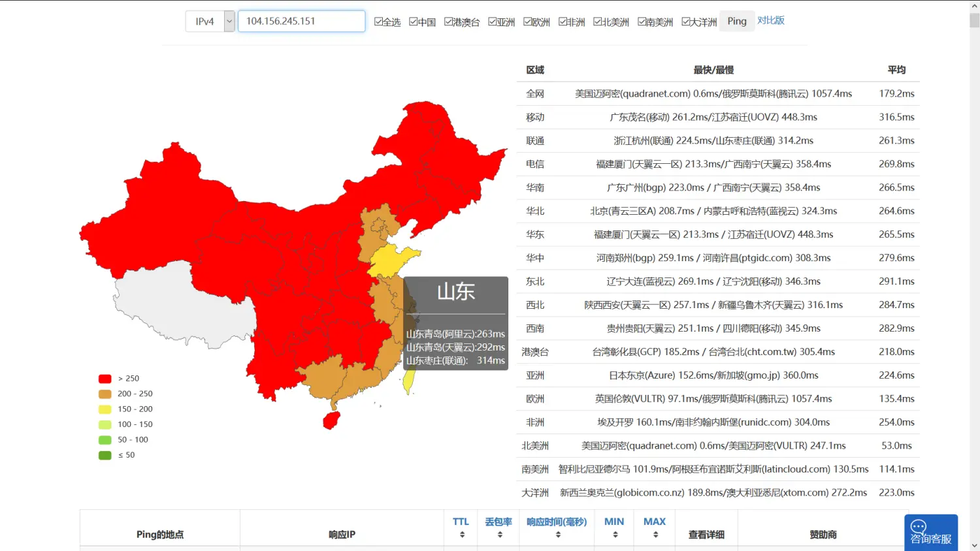Sort by 响应时间(毫秒) column arrows
The width and height of the screenshot is (980, 551).
pyautogui.click(x=557, y=535)
